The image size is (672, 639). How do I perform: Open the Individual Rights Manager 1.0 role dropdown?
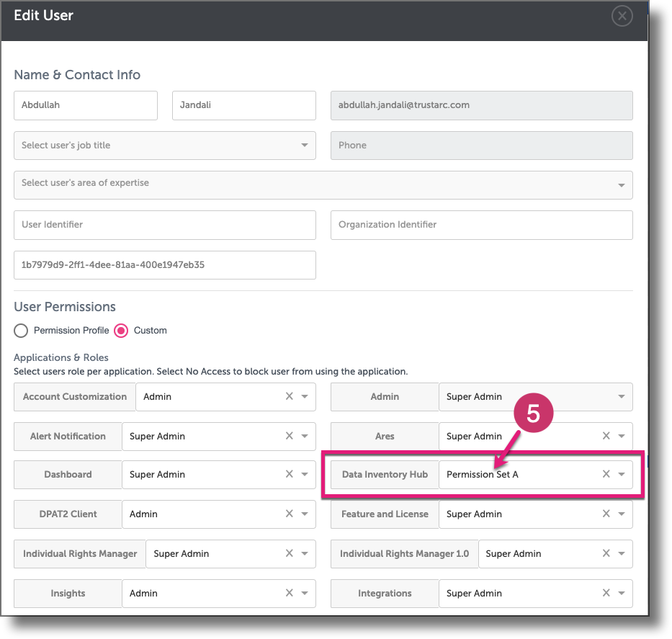(x=620, y=554)
